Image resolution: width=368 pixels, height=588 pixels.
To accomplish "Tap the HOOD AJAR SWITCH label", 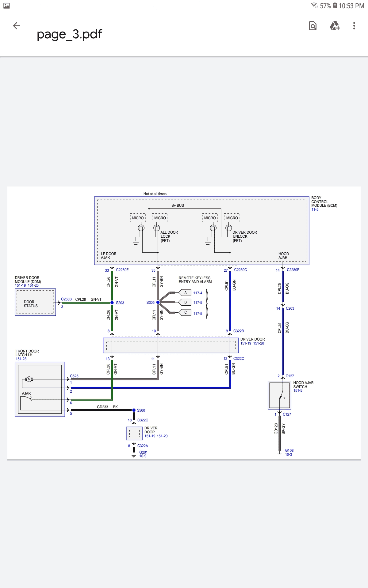I will click(x=303, y=385).
